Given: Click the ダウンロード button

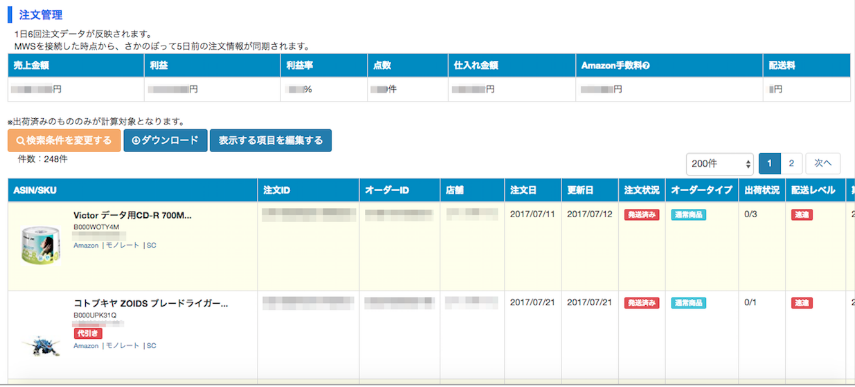Looking at the screenshot, I should click(165, 141).
